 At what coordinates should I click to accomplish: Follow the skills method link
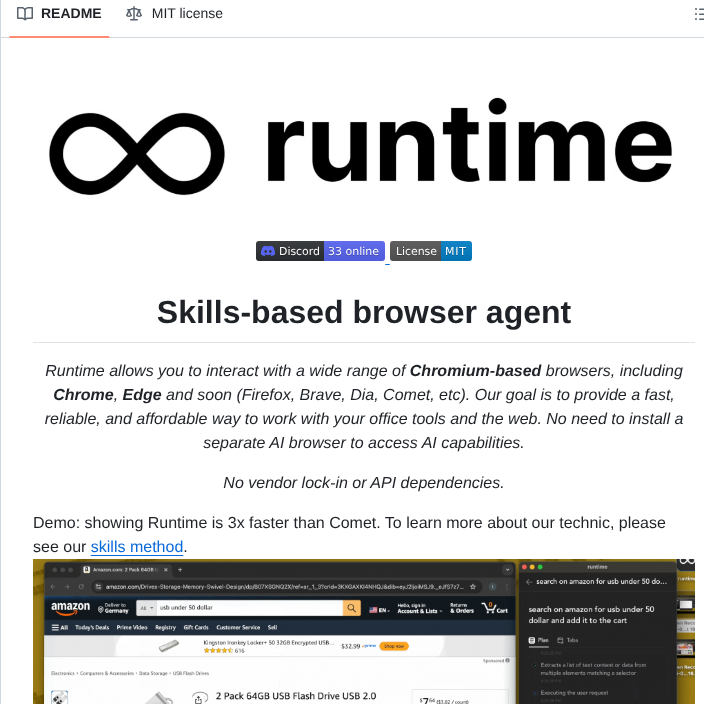(137, 546)
